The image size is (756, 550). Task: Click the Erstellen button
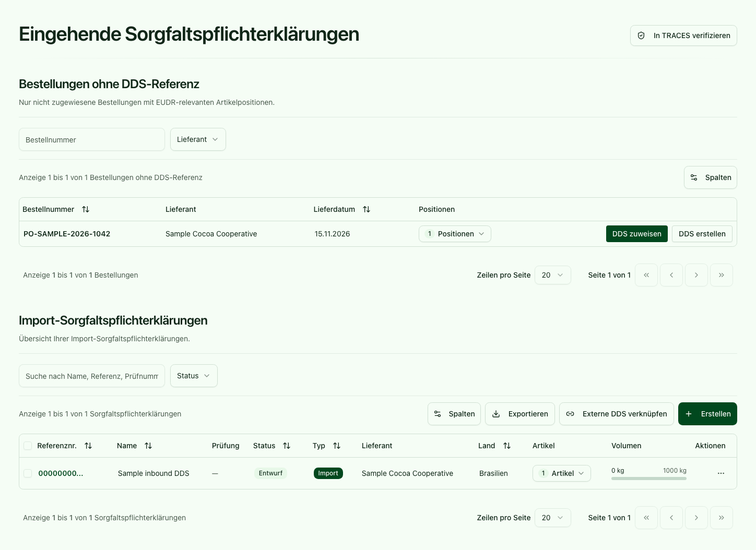(707, 414)
